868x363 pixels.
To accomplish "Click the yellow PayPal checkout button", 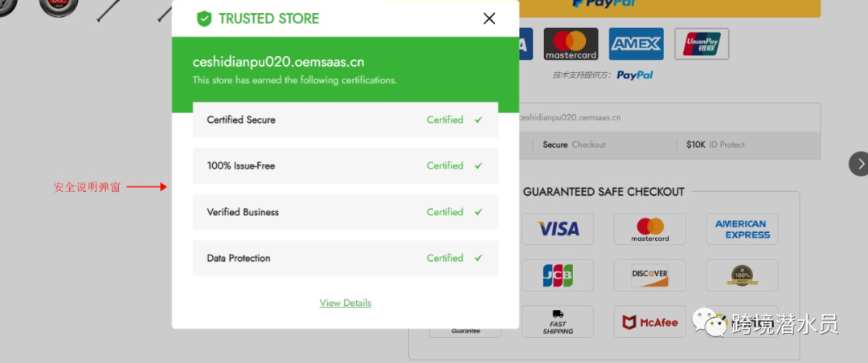I will point(669,8).
